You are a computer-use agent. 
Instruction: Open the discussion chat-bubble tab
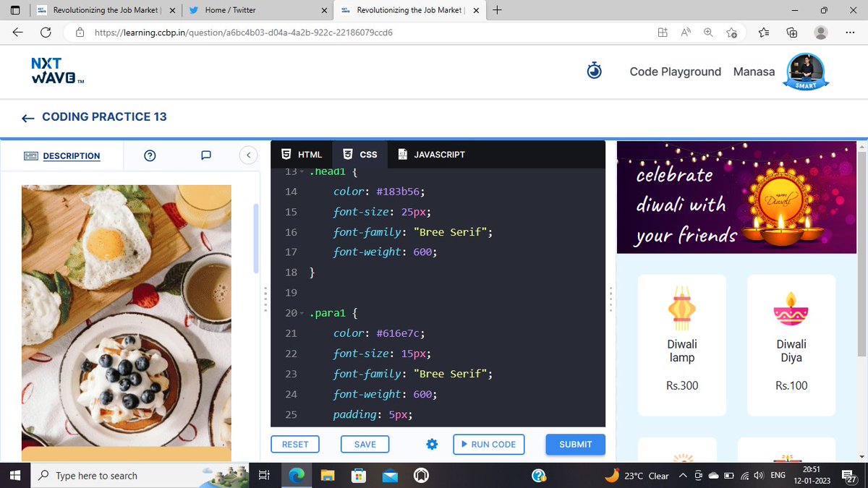click(206, 155)
